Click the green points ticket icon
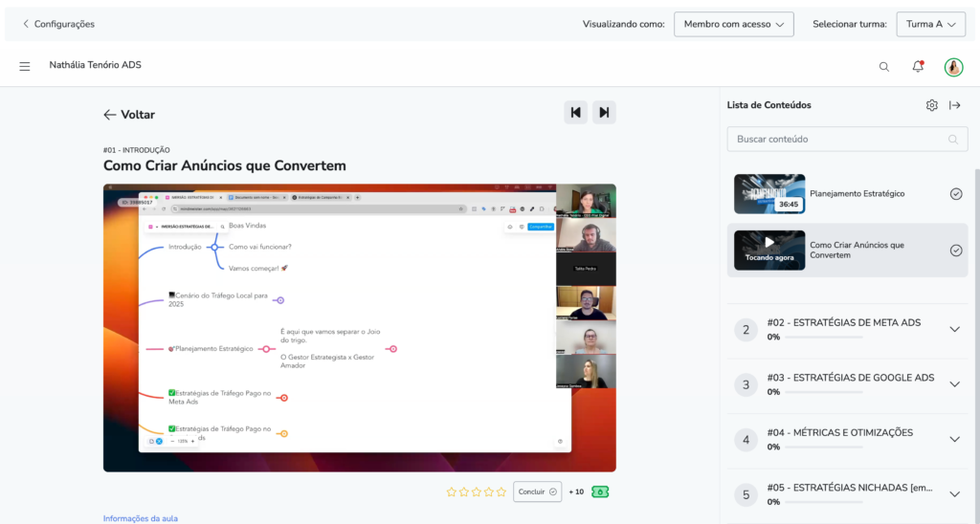This screenshot has height=524, width=980. [600, 491]
